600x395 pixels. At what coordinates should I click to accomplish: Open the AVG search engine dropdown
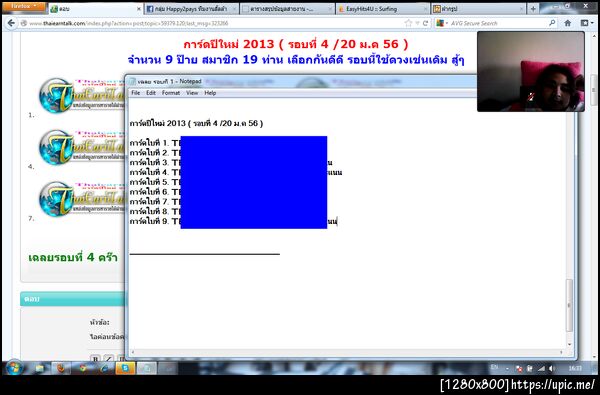coord(442,23)
